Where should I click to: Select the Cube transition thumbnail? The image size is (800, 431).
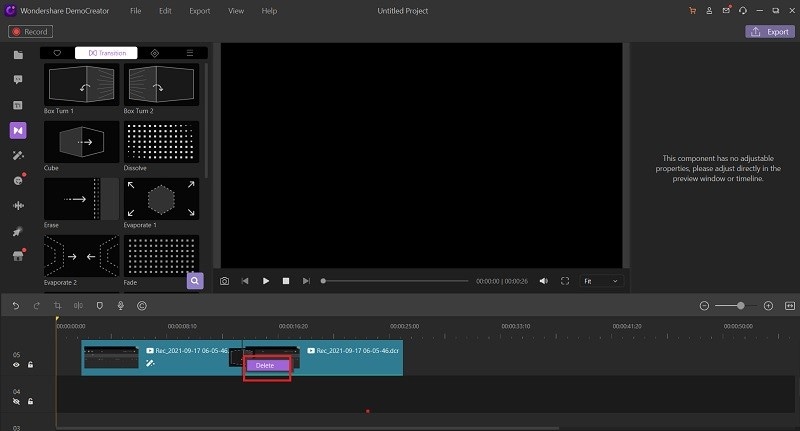point(82,142)
